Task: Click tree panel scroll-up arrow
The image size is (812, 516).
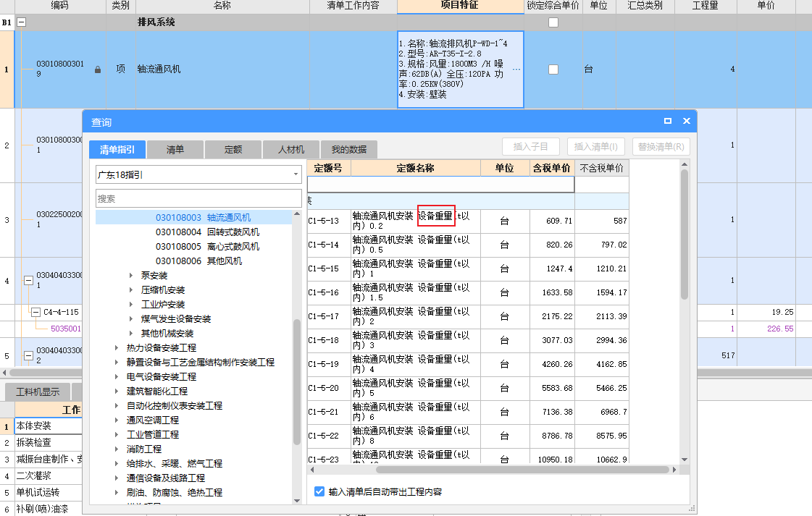Action: tap(297, 213)
